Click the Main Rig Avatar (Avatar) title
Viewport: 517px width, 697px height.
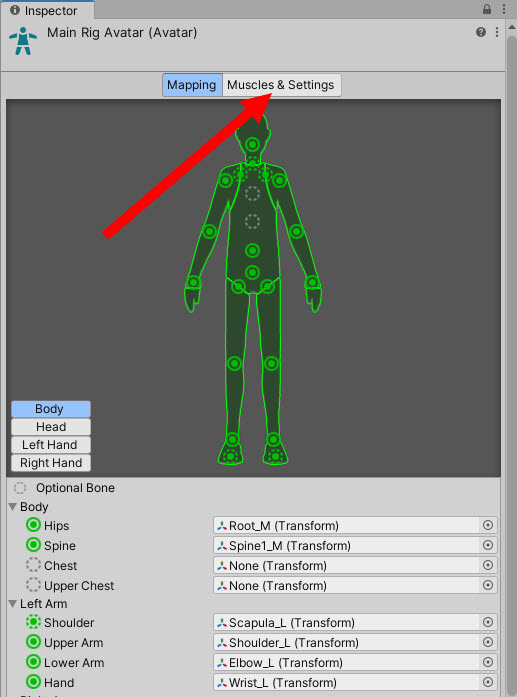tap(122, 32)
